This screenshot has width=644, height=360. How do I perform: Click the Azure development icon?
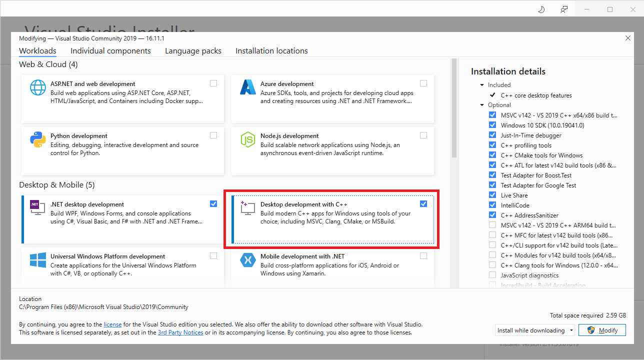(x=248, y=87)
